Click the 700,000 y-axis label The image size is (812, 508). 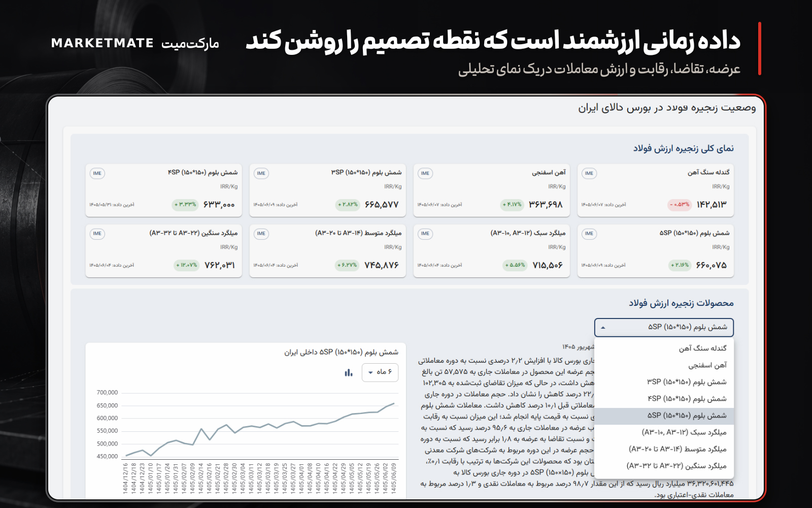tap(107, 393)
